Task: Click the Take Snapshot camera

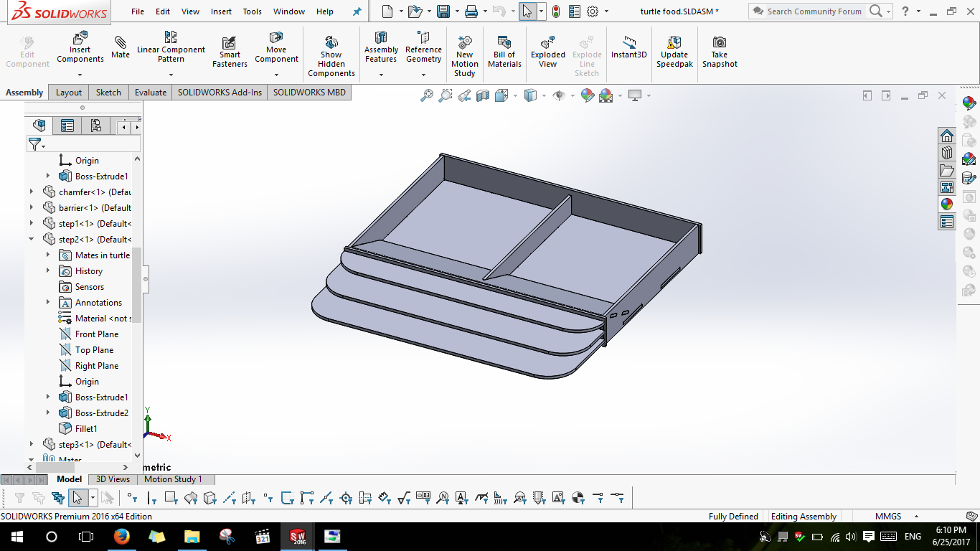Action: (x=720, y=52)
